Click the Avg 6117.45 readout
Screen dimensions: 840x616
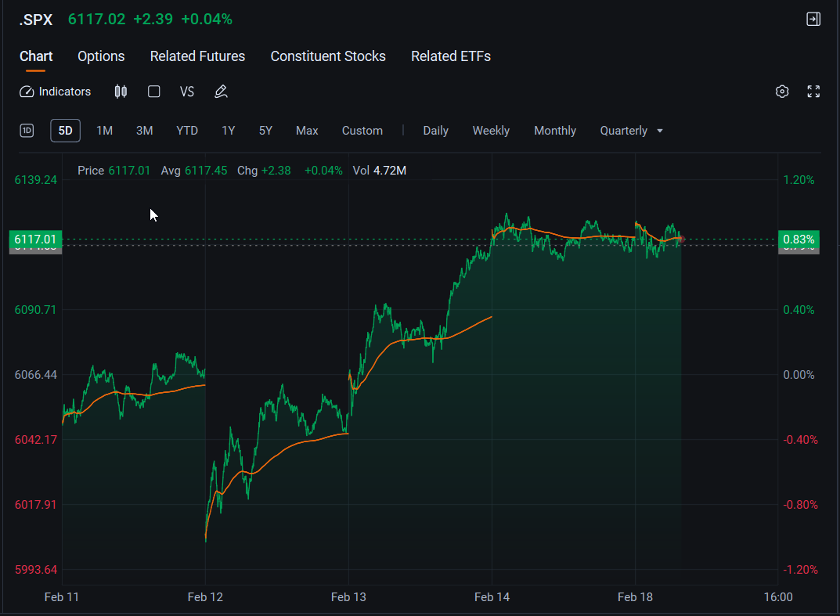click(x=194, y=171)
